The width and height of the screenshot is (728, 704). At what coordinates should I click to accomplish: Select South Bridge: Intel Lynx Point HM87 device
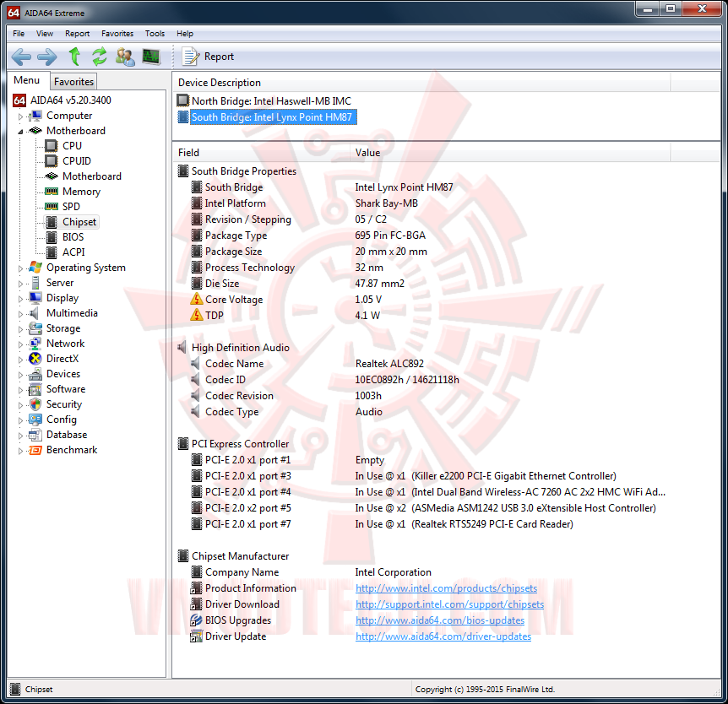(272, 117)
